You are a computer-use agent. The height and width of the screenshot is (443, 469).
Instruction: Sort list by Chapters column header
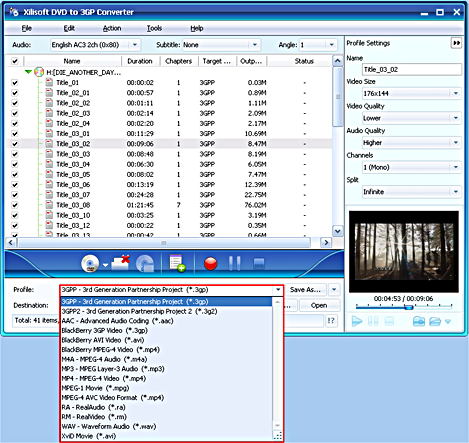179,61
